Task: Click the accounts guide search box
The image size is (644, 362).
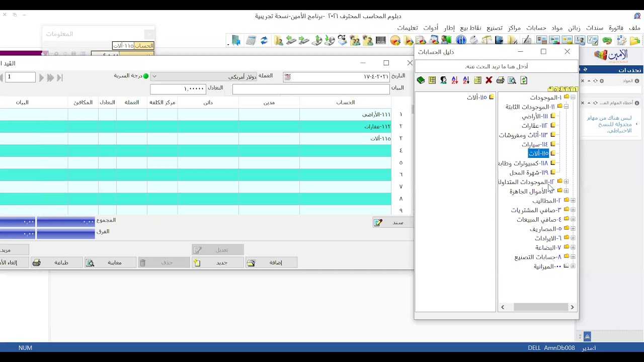Action: [496, 66]
